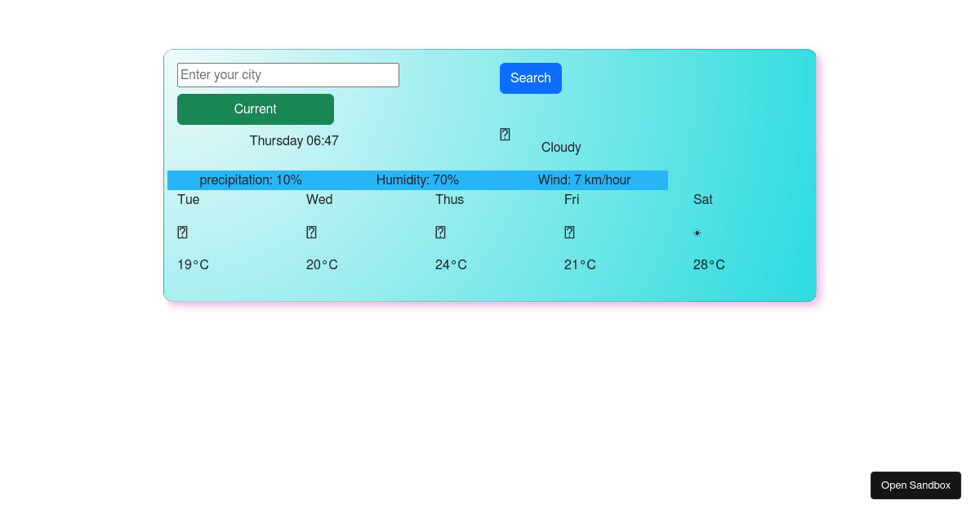Click the Wind: 7 km/hour text
The width and height of the screenshot is (980, 514).
pos(585,179)
